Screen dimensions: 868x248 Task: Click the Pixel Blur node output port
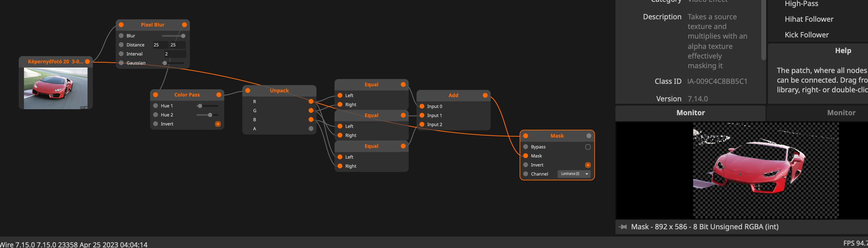pyautogui.click(x=184, y=25)
